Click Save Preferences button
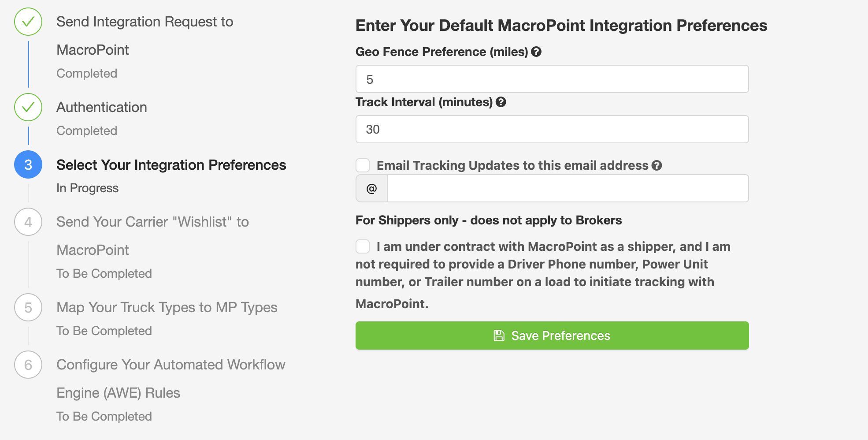Screen dimensions: 868x440 pyautogui.click(x=552, y=336)
